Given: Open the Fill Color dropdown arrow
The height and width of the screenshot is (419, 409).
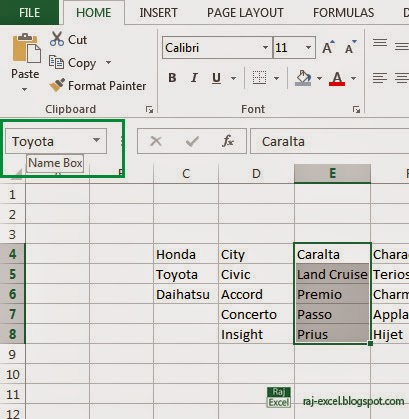Looking at the screenshot, I should pos(319,79).
